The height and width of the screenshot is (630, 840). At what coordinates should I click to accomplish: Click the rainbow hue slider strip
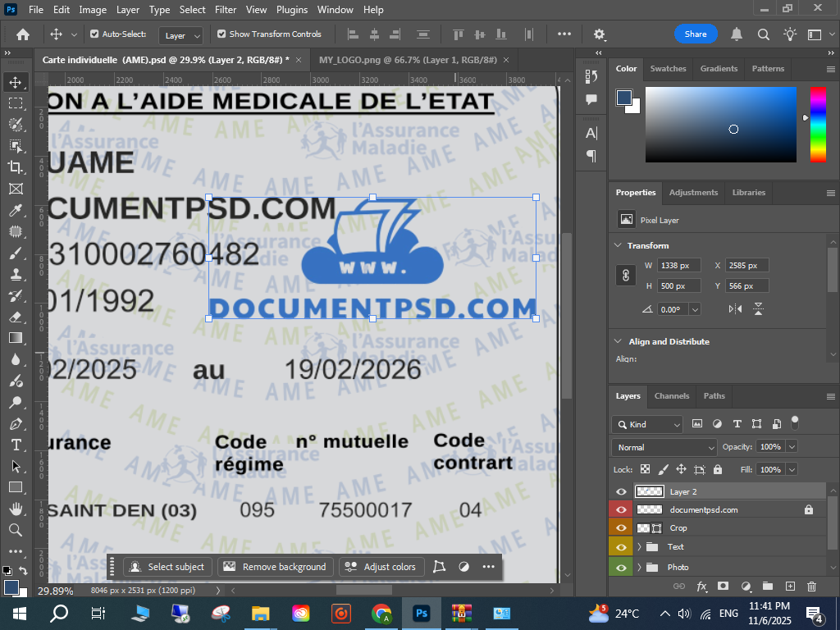pos(818,124)
